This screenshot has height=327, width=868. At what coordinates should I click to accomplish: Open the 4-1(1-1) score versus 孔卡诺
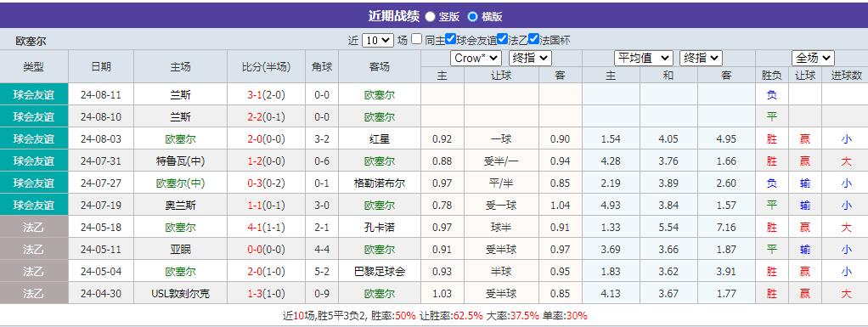(266, 228)
